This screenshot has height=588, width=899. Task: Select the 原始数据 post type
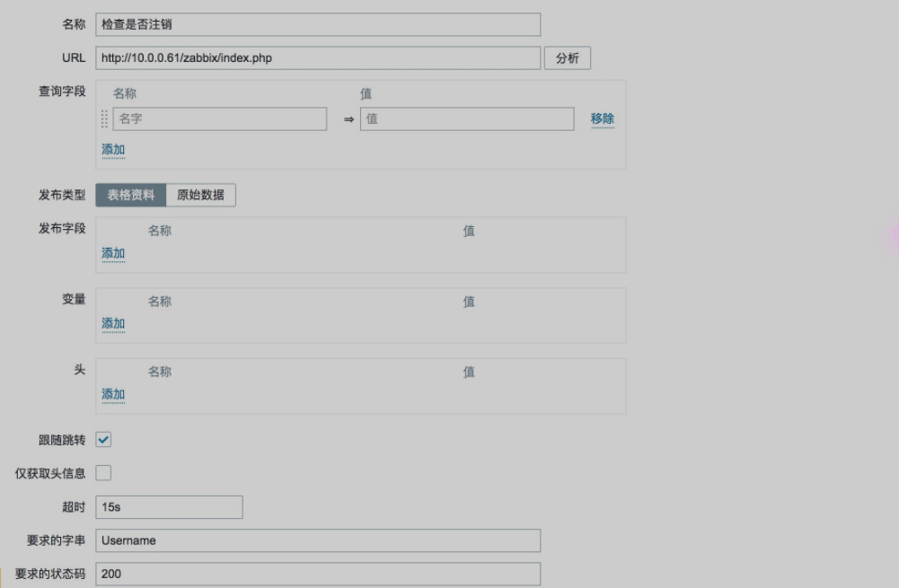(200, 195)
